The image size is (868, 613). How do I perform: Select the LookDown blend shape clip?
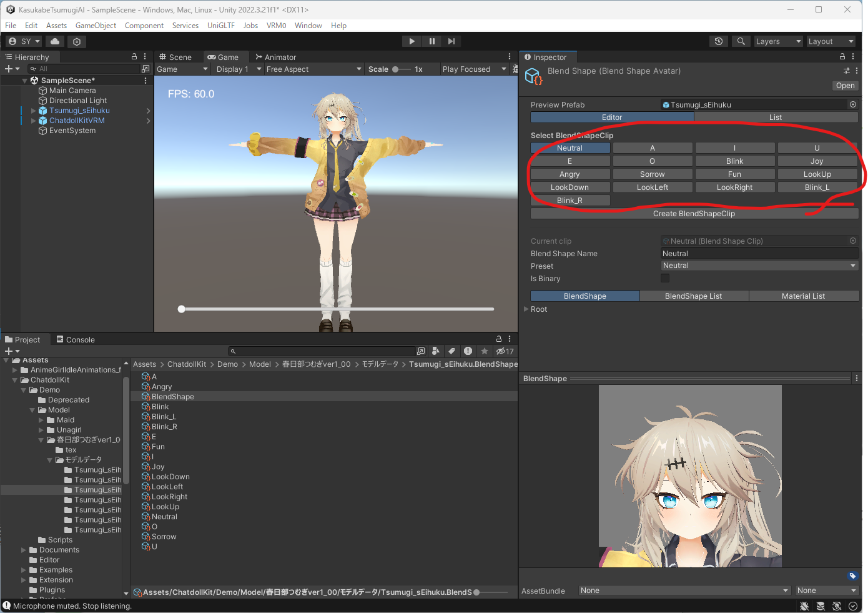(x=570, y=187)
